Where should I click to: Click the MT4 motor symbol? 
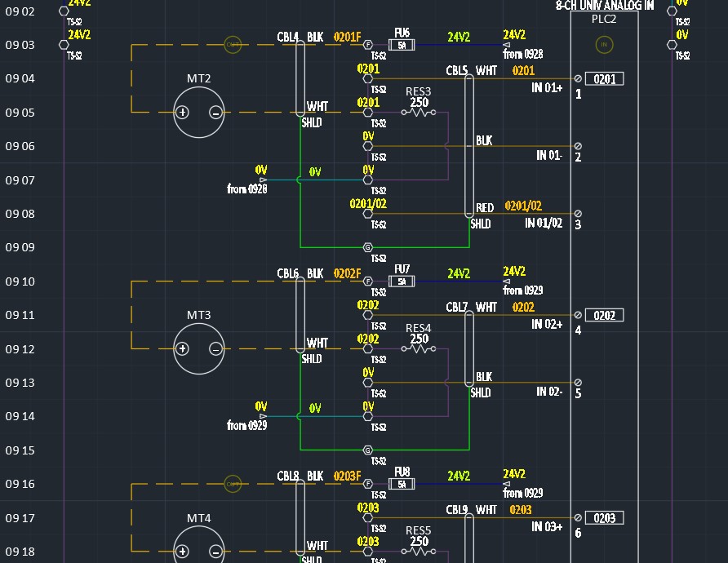(198, 550)
